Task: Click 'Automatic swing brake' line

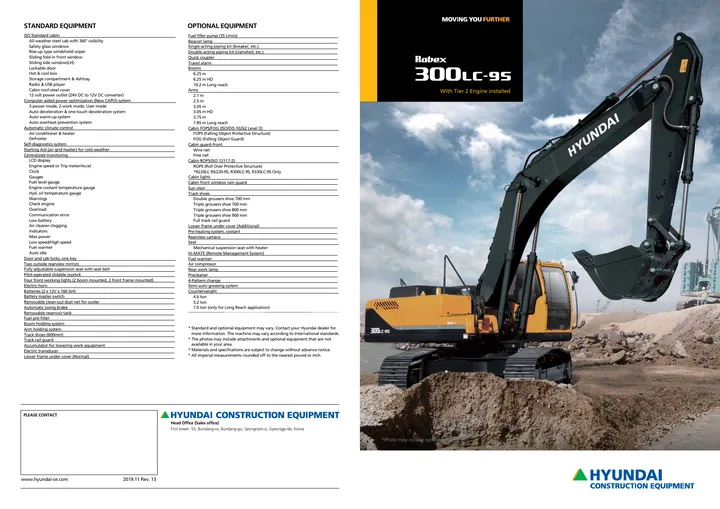Action: (x=46, y=308)
